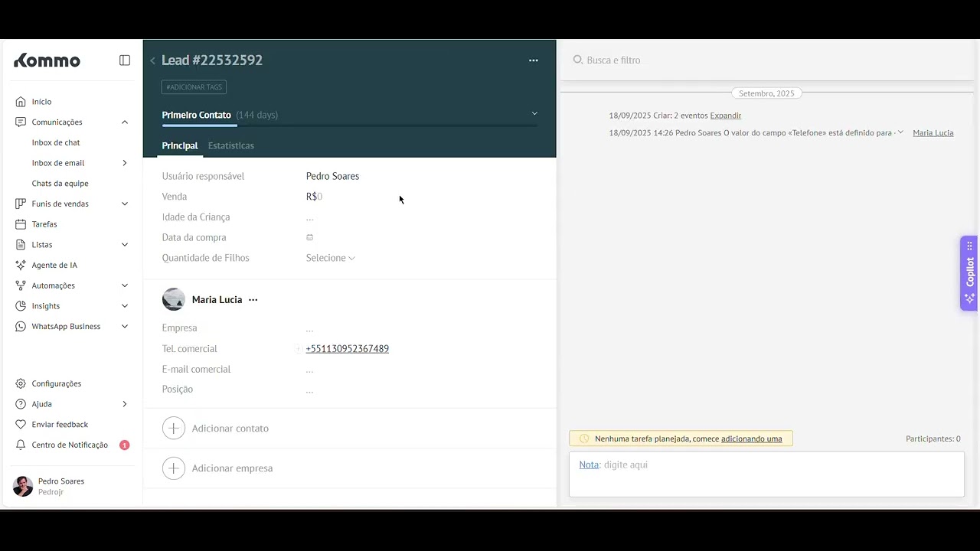This screenshot has width=980, height=551.
Task: Go back using the arrow before Lead
Action: tap(152, 60)
